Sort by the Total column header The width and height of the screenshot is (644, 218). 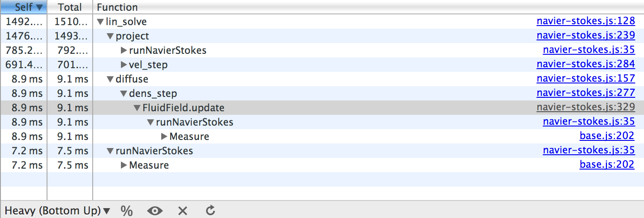point(69,7)
